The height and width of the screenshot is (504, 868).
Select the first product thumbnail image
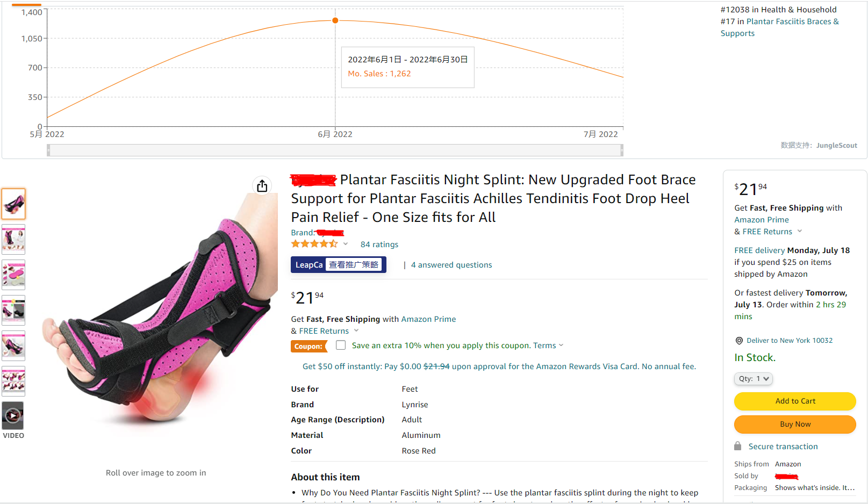[x=13, y=204]
